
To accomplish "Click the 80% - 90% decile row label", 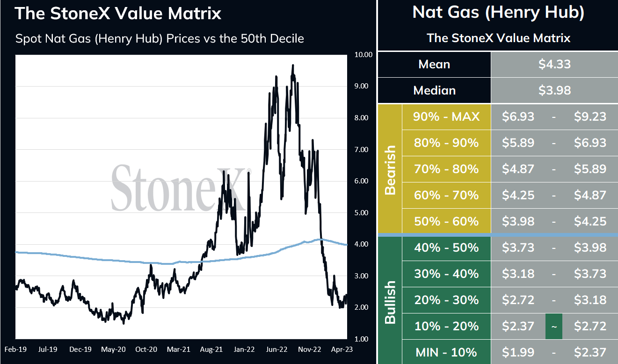I will click(446, 143).
